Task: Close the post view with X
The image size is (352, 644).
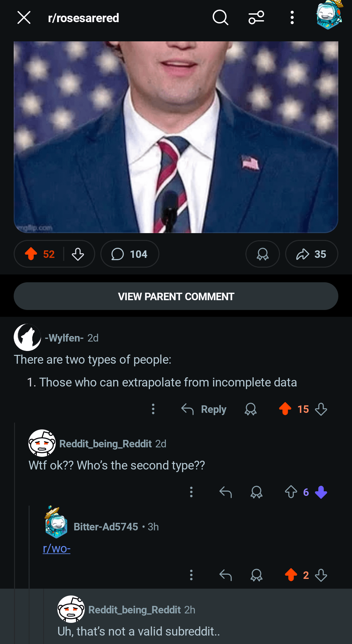Action: (x=24, y=18)
